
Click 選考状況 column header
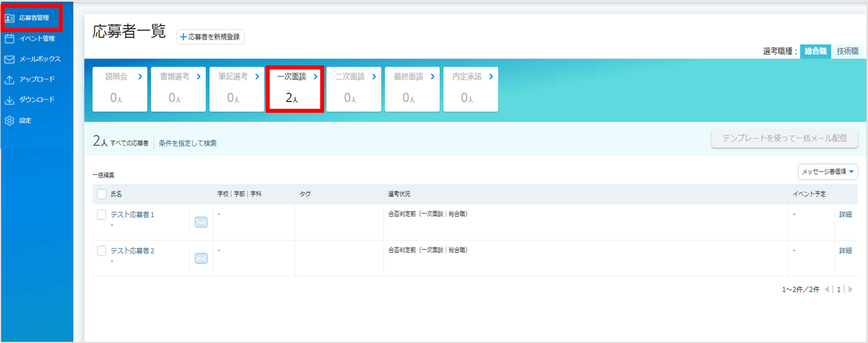[399, 194]
